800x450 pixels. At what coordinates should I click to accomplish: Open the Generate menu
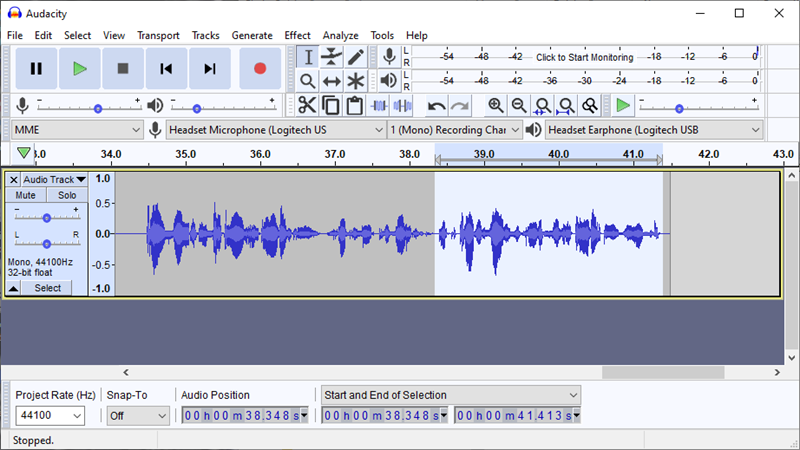[x=252, y=35]
